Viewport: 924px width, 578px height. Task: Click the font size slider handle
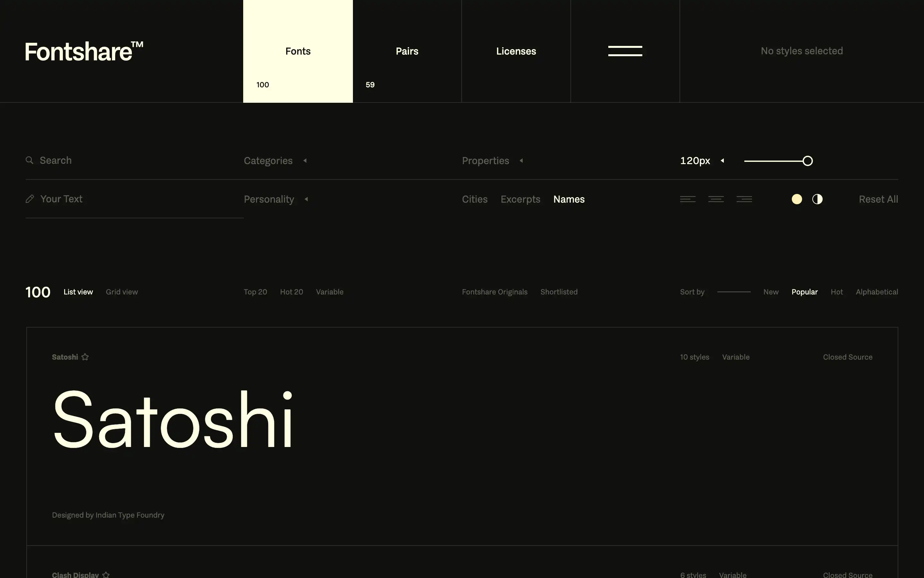(808, 161)
